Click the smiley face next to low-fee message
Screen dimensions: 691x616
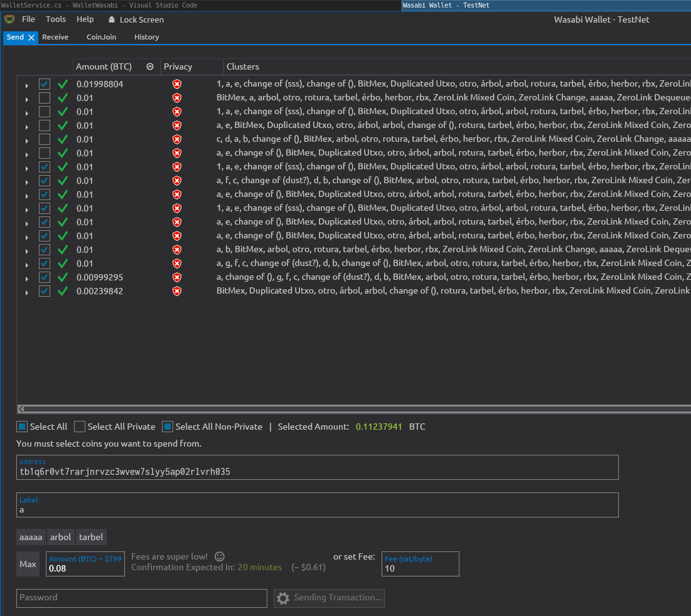click(x=220, y=556)
